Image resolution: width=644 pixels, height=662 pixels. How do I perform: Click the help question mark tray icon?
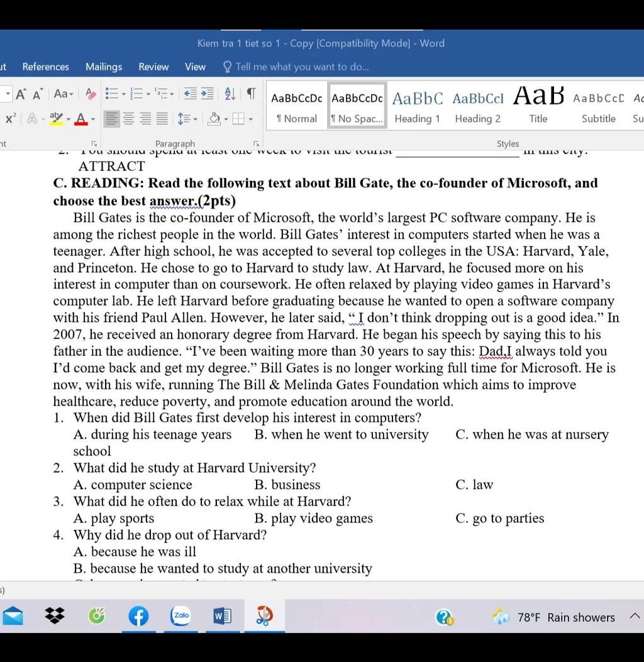click(444, 617)
